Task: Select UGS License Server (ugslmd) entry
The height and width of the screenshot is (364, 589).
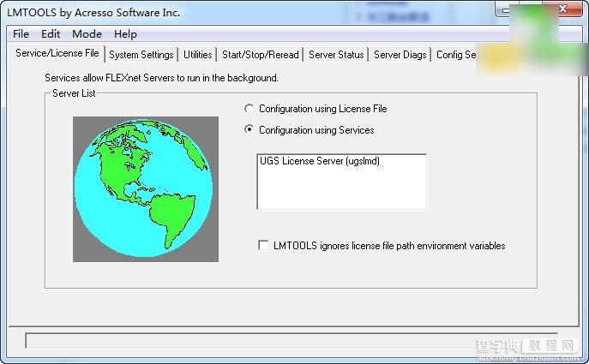Action: (x=320, y=161)
